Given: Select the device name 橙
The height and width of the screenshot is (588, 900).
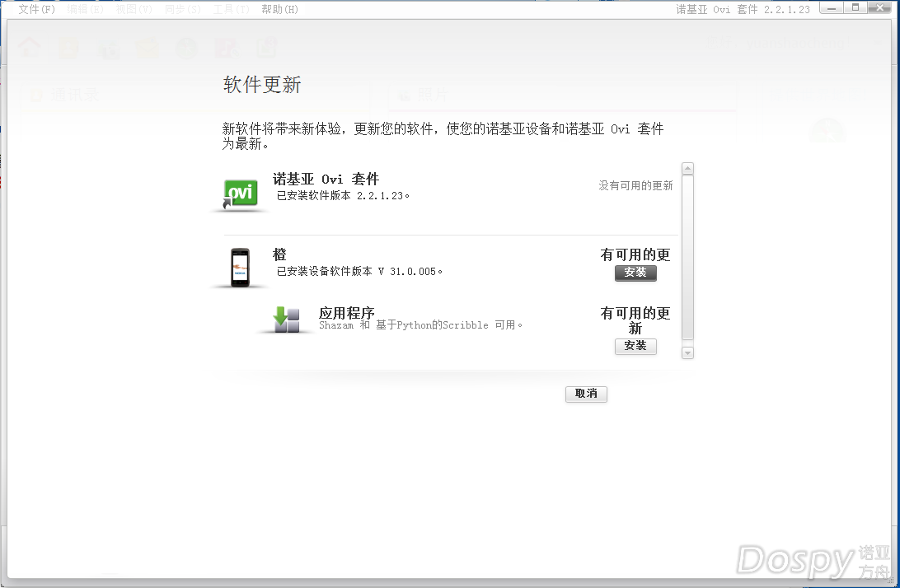Looking at the screenshot, I should point(279,254).
